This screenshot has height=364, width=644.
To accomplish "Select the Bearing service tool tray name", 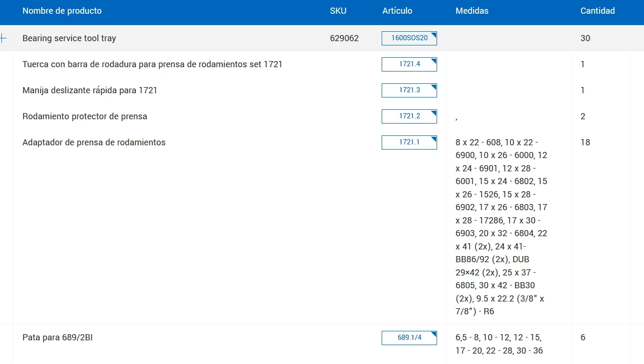I will [x=69, y=38].
